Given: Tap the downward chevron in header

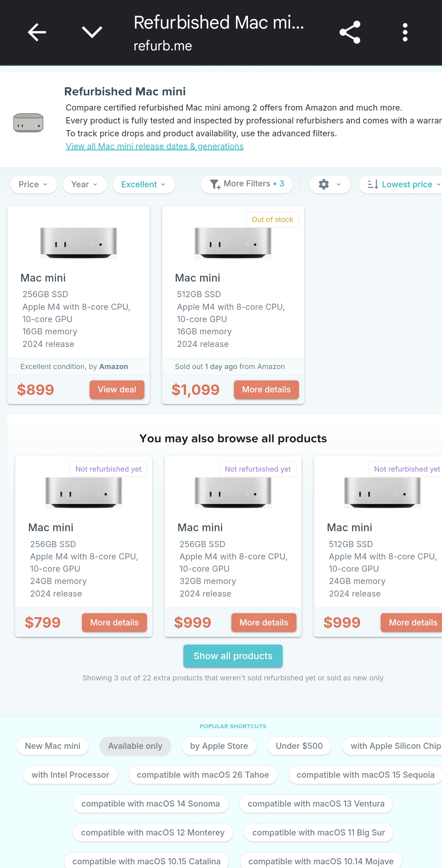Looking at the screenshot, I should (92, 32).
